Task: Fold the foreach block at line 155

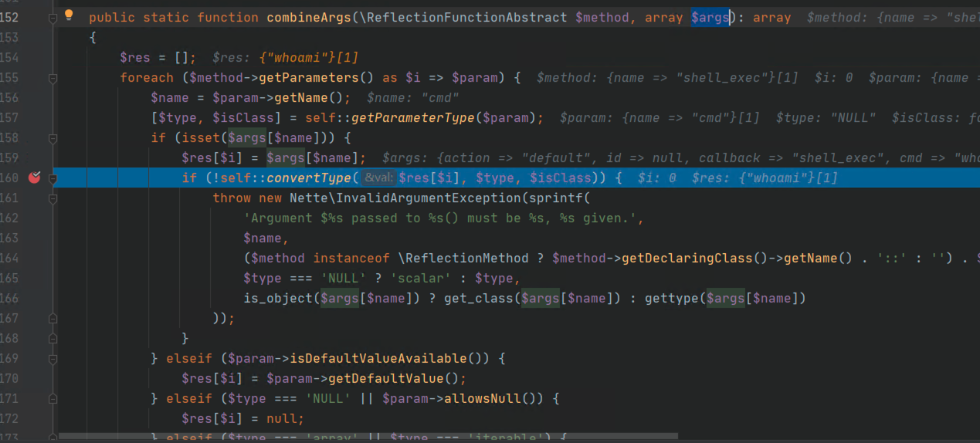Action: point(53,78)
